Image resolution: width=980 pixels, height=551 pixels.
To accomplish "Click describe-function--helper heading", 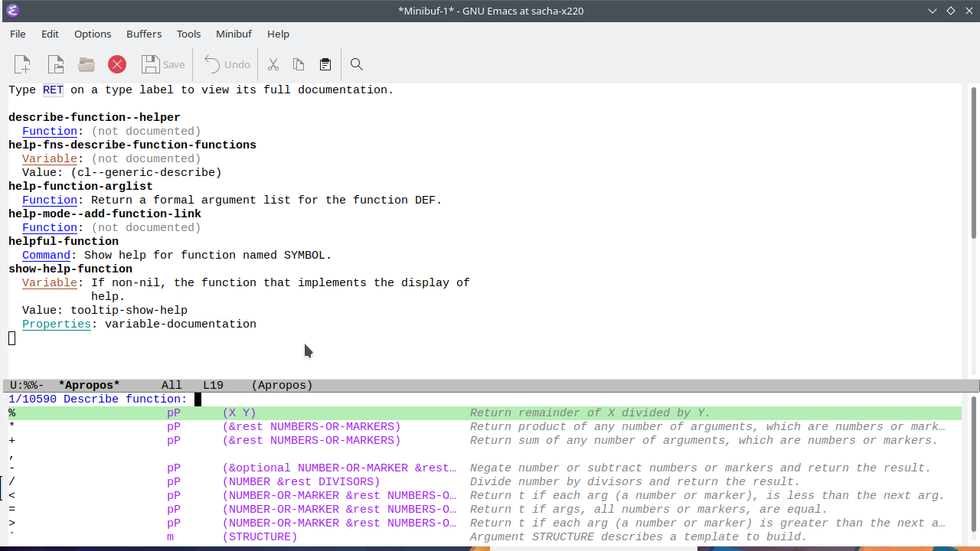I will (x=94, y=117).
